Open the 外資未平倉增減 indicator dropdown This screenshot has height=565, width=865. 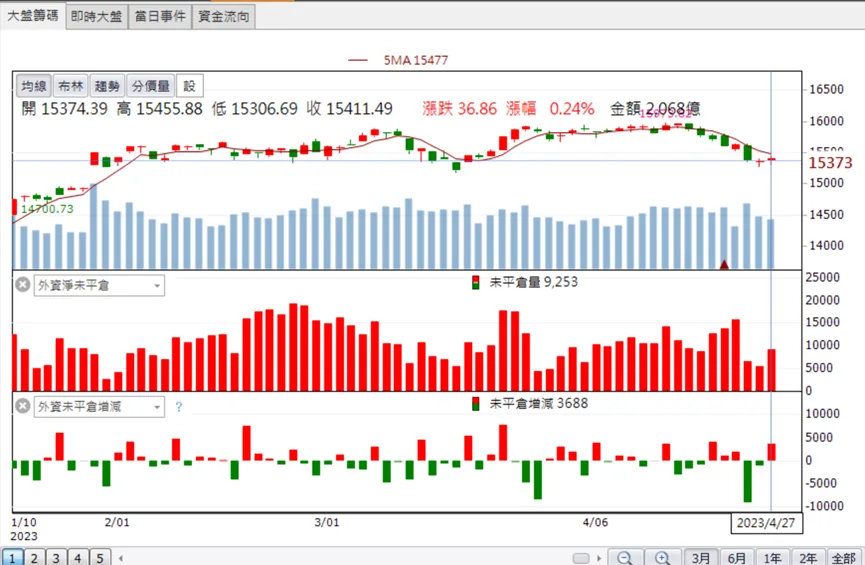click(x=99, y=407)
